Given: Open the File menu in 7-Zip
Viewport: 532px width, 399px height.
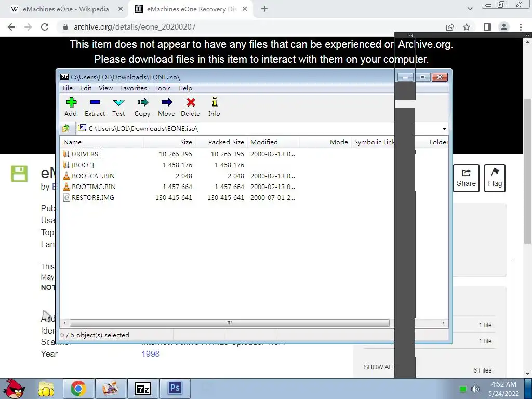Looking at the screenshot, I should click(68, 88).
